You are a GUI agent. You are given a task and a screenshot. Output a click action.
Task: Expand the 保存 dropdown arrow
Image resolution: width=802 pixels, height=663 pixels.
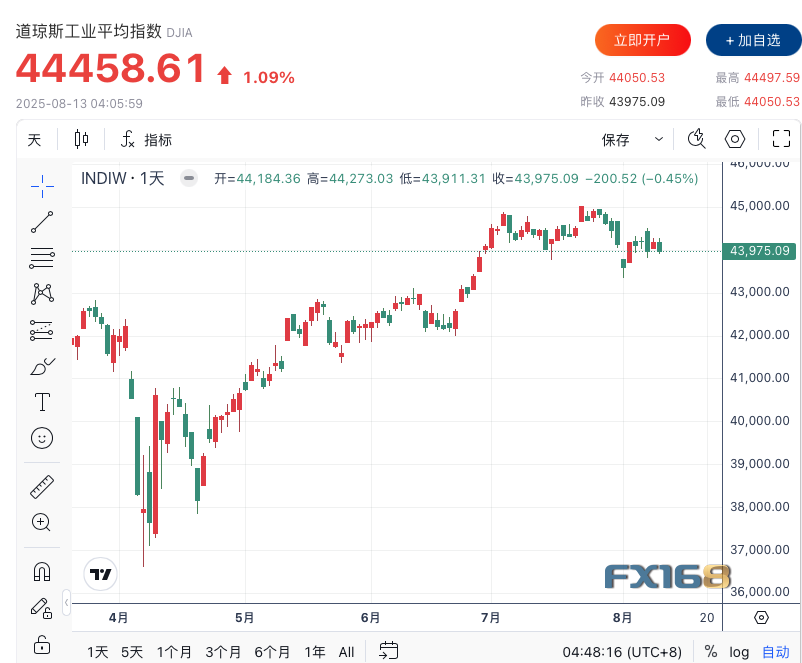click(x=658, y=140)
